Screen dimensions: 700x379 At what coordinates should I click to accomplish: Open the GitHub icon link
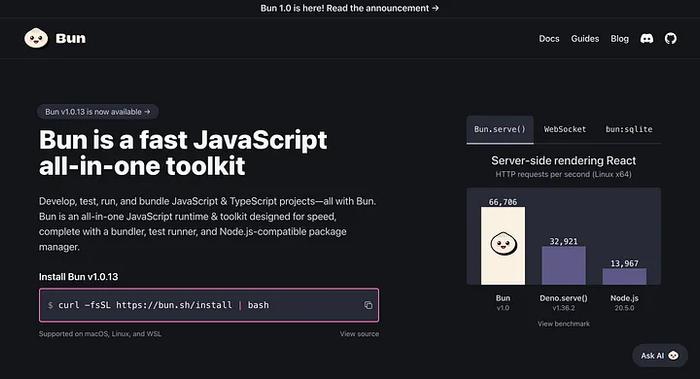click(671, 39)
